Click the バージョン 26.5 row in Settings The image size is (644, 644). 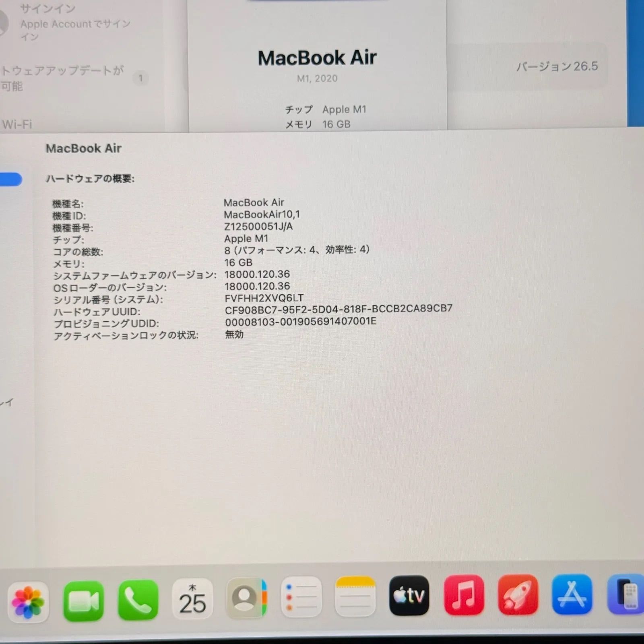(x=527, y=66)
